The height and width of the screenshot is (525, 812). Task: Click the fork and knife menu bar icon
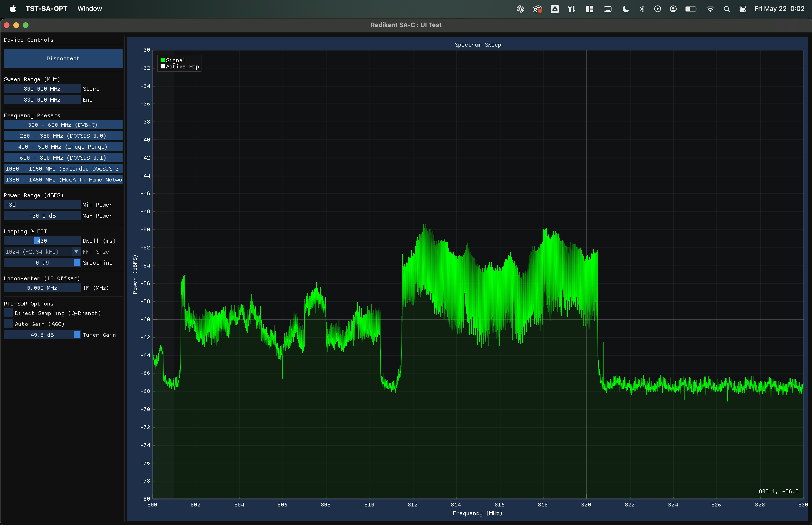572,9
